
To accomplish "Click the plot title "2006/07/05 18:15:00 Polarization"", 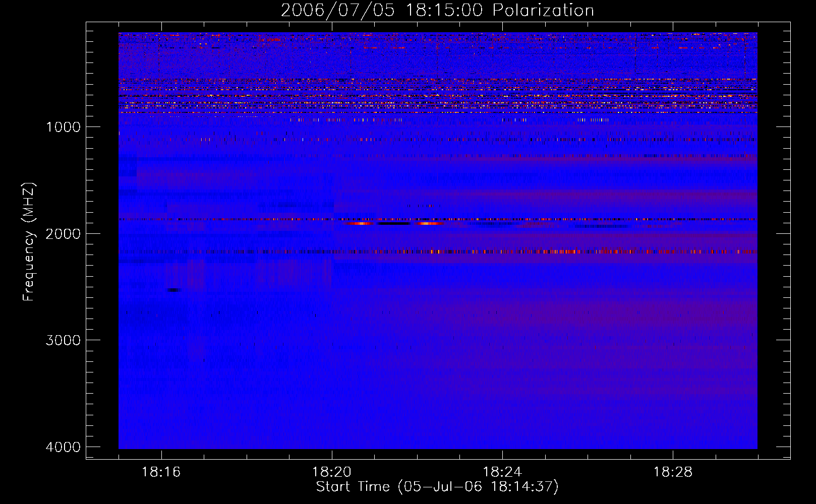I will pos(437,11).
